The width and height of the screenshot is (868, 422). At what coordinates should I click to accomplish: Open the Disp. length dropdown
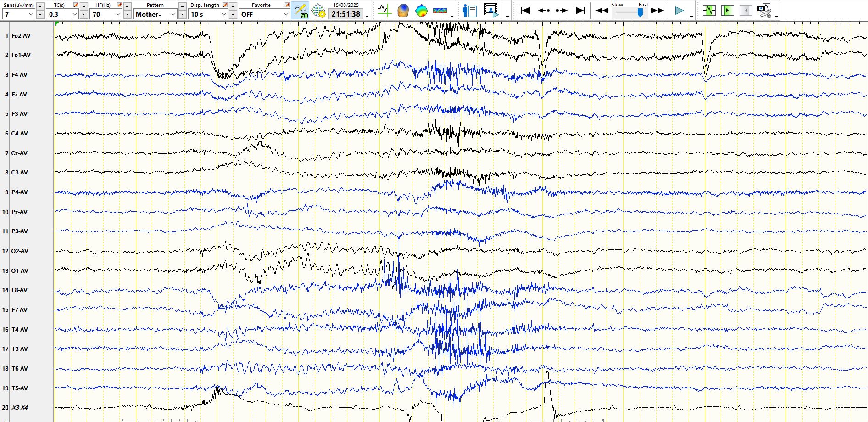[224, 14]
